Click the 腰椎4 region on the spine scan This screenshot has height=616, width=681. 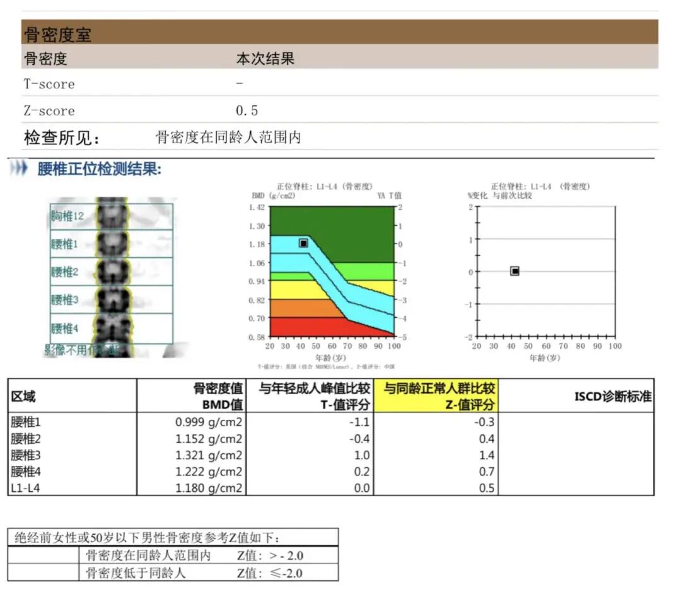click(x=112, y=328)
